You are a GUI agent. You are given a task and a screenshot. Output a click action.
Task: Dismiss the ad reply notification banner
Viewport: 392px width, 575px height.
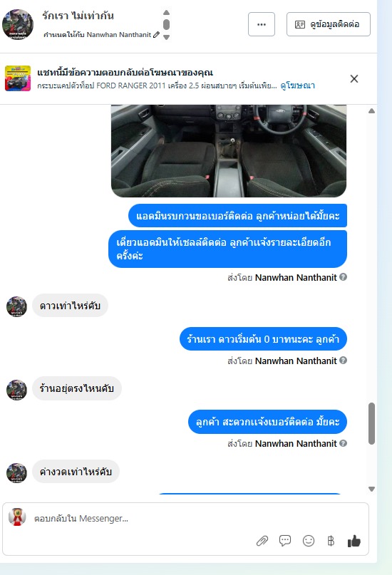[354, 78]
